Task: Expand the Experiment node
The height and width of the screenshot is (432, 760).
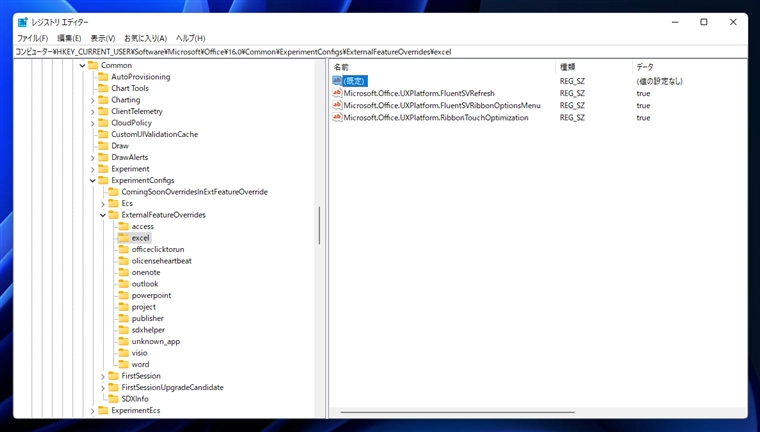Action: (93, 170)
